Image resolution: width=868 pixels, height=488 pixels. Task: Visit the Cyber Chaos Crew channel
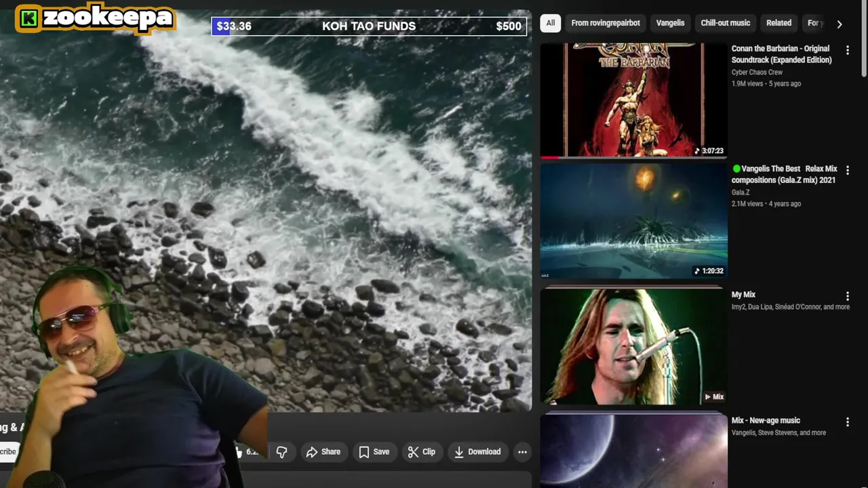[x=757, y=72]
